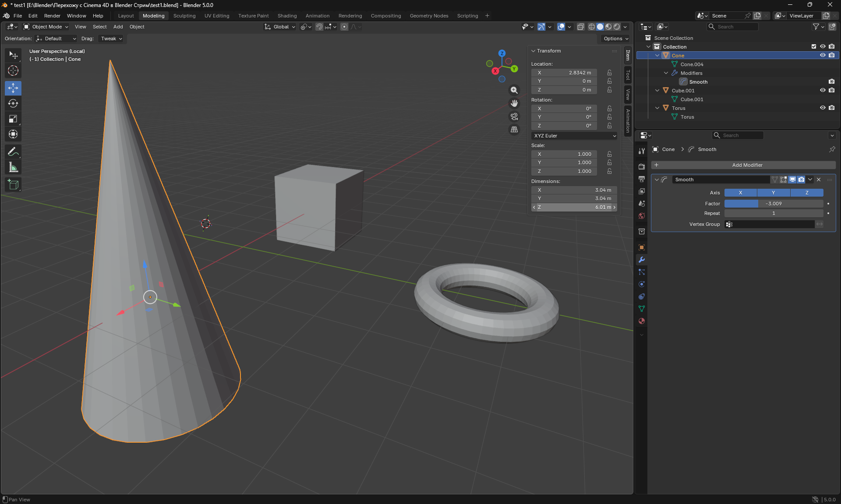This screenshot has height=504, width=841.
Task: Collapse the Cube.001 tree item
Action: click(657, 91)
